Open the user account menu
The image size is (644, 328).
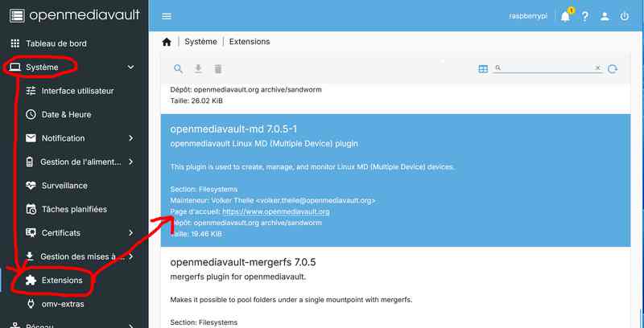click(605, 16)
